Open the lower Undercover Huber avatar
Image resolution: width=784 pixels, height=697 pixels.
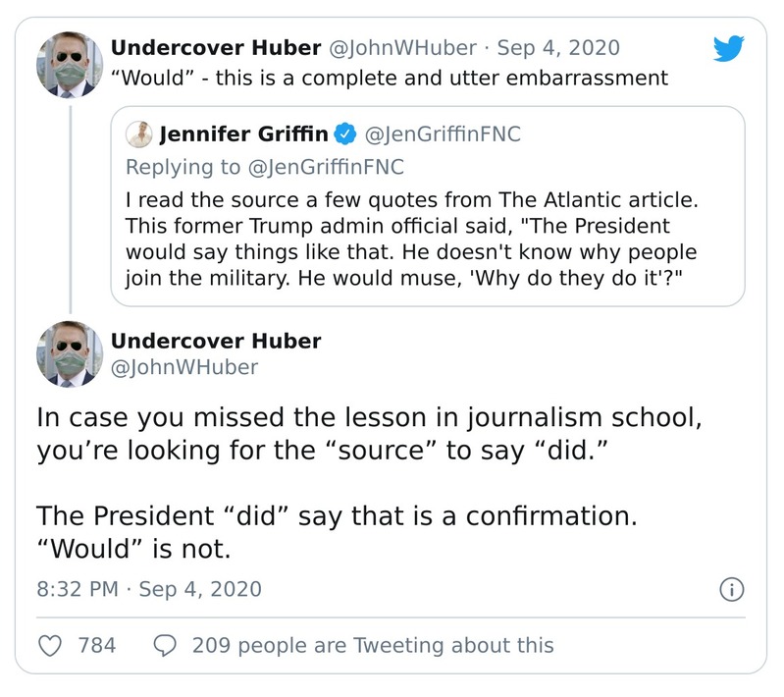coord(70,354)
